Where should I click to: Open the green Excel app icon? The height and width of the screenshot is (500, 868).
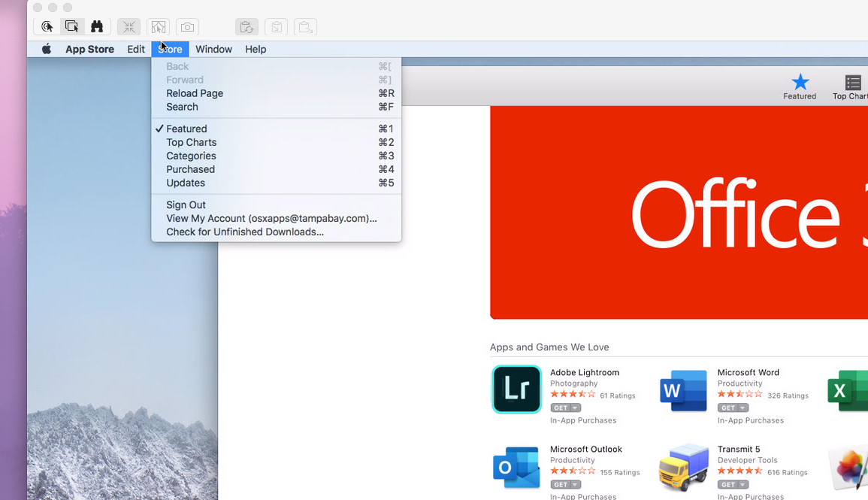click(848, 390)
